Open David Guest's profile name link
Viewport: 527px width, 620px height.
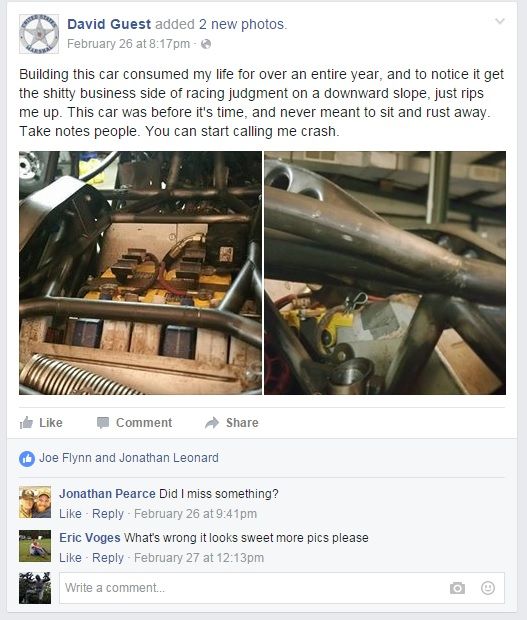click(x=109, y=24)
